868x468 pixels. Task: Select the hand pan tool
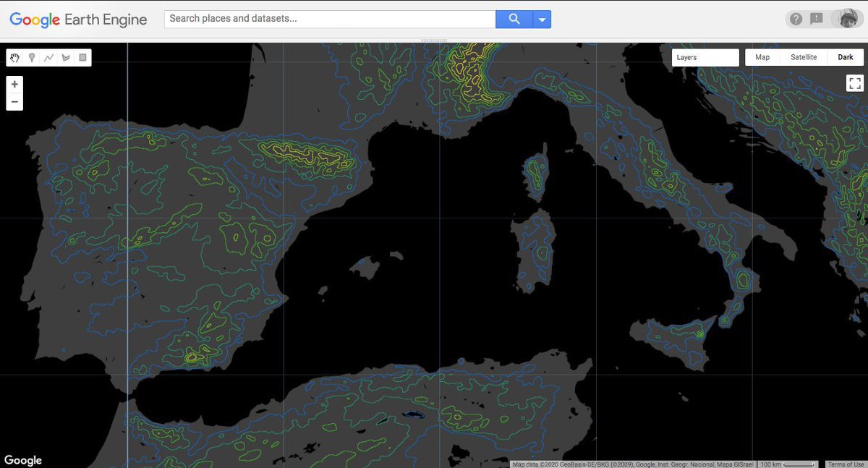click(15, 58)
